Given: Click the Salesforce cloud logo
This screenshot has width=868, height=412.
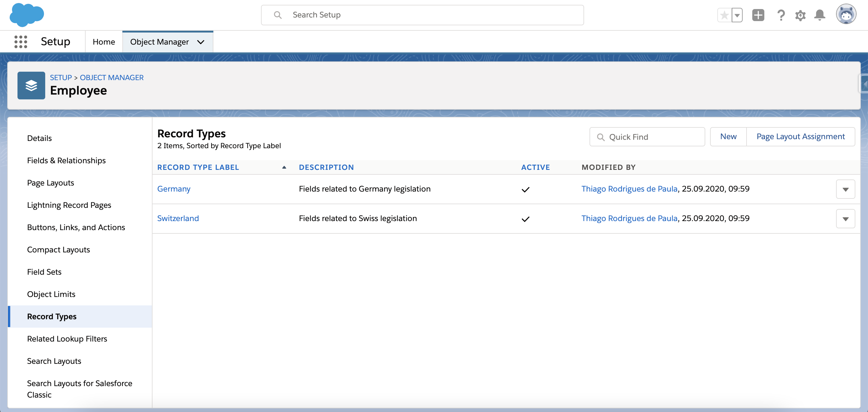Looking at the screenshot, I should pos(27,15).
